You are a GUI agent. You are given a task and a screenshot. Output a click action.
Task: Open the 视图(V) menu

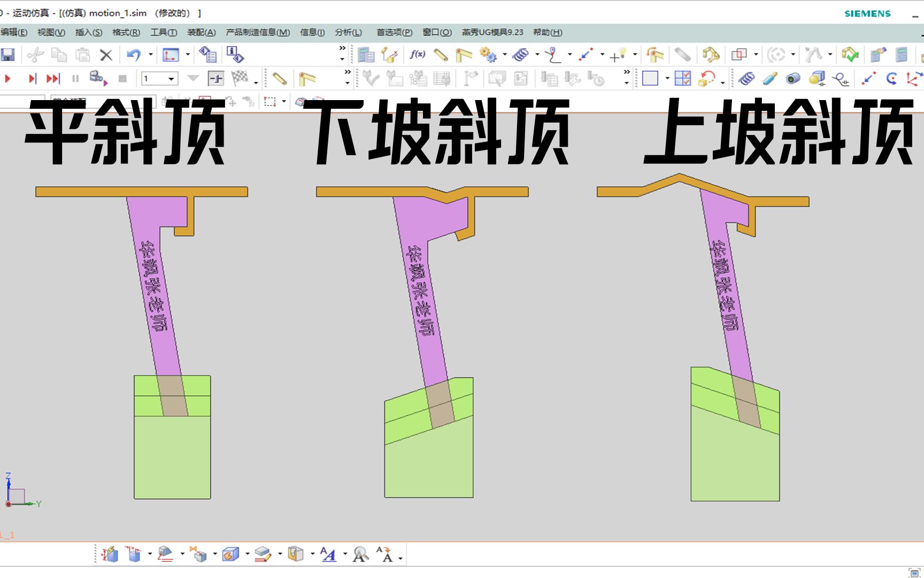(x=51, y=32)
